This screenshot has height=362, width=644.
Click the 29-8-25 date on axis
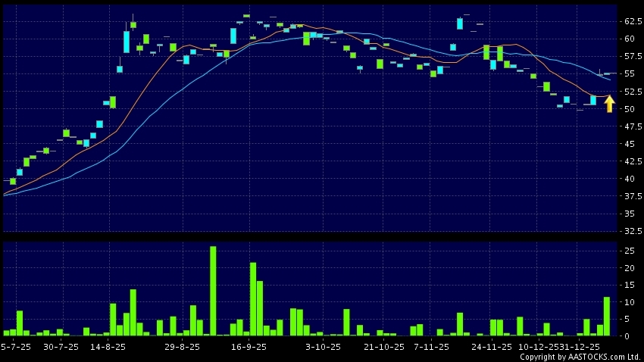[x=182, y=347]
